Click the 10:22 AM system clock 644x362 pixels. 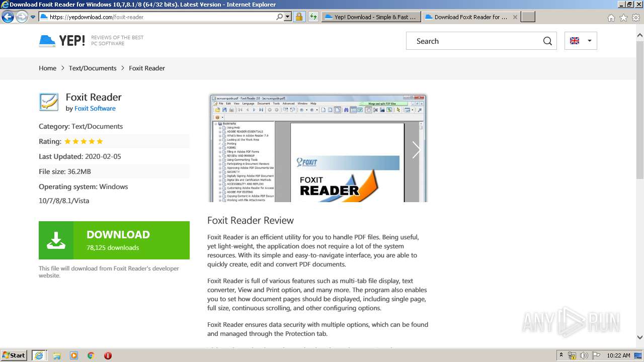point(618,355)
